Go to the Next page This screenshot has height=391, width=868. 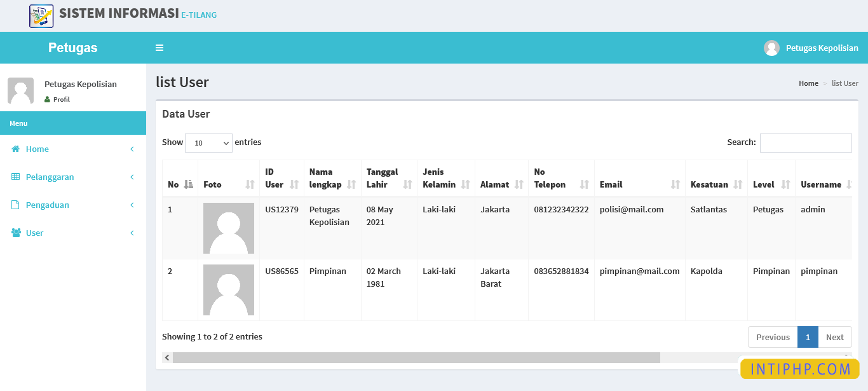[x=834, y=337]
